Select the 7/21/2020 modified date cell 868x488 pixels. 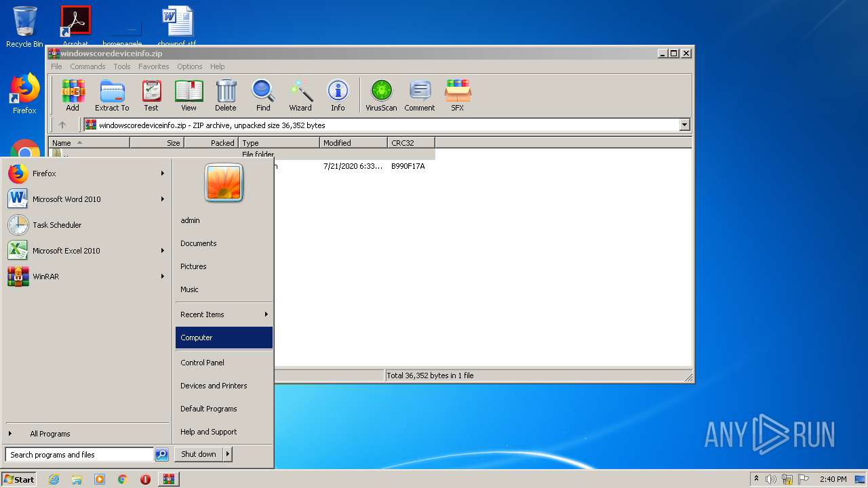click(x=353, y=166)
